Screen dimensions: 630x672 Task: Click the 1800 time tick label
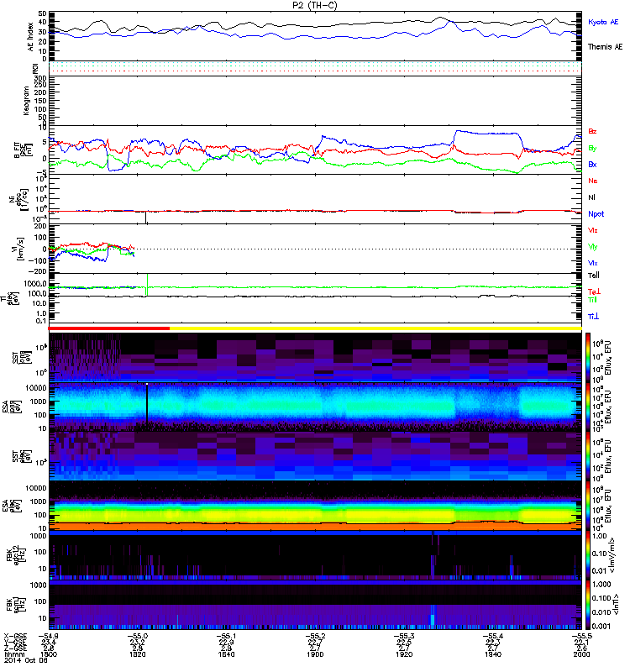click(x=49, y=654)
